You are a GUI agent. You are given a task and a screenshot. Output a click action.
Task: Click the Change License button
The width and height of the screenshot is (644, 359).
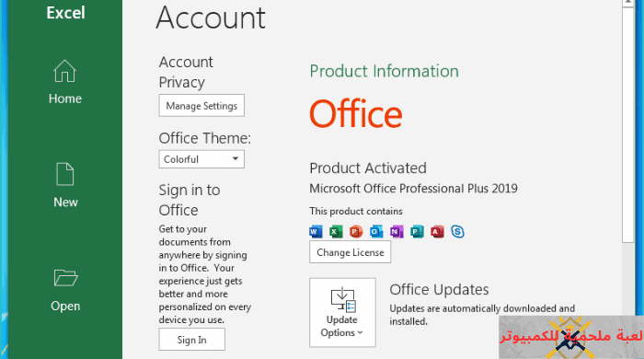coord(350,252)
